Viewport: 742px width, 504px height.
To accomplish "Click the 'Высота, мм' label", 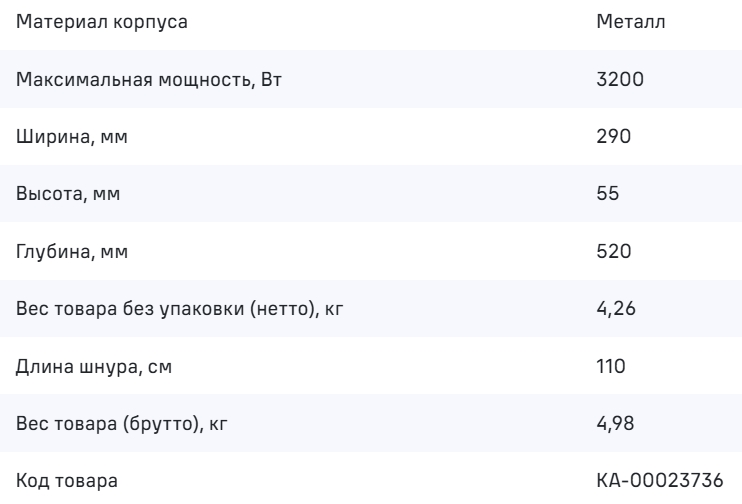I will (x=68, y=194).
